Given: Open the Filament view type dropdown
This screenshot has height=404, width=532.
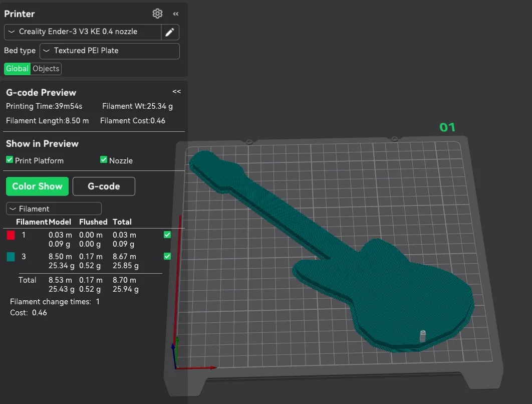Looking at the screenshot, I should coord(54,209).
